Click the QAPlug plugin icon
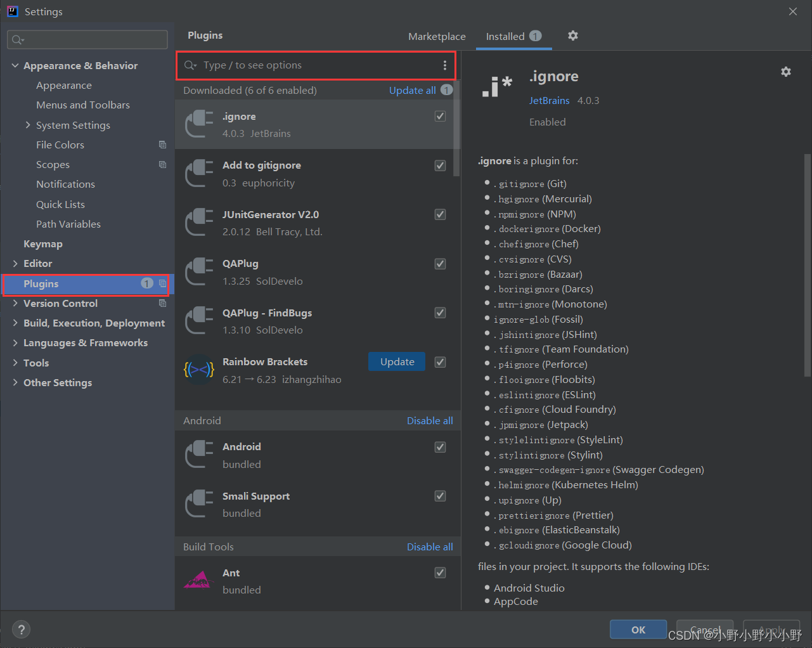Image resolution: width=812 pixels, height=648 pixels. [x=199, y=271]
